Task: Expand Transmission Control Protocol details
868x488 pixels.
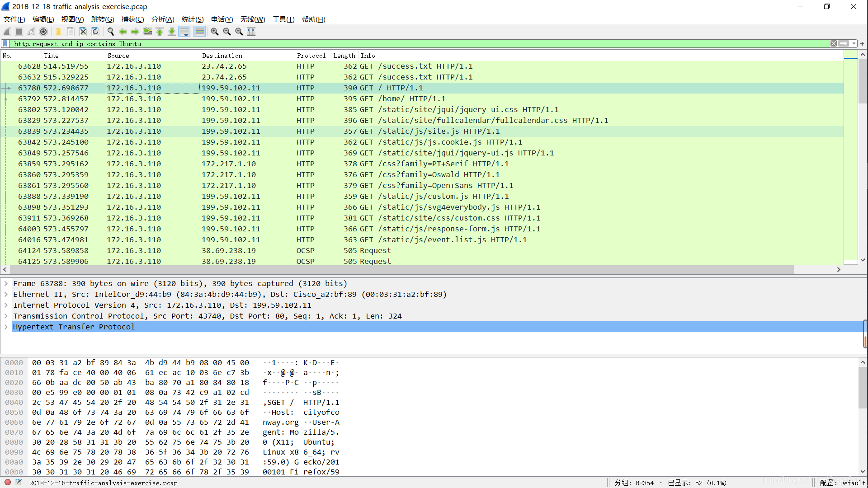Action: pyautogui.click(x=6, y=316)
